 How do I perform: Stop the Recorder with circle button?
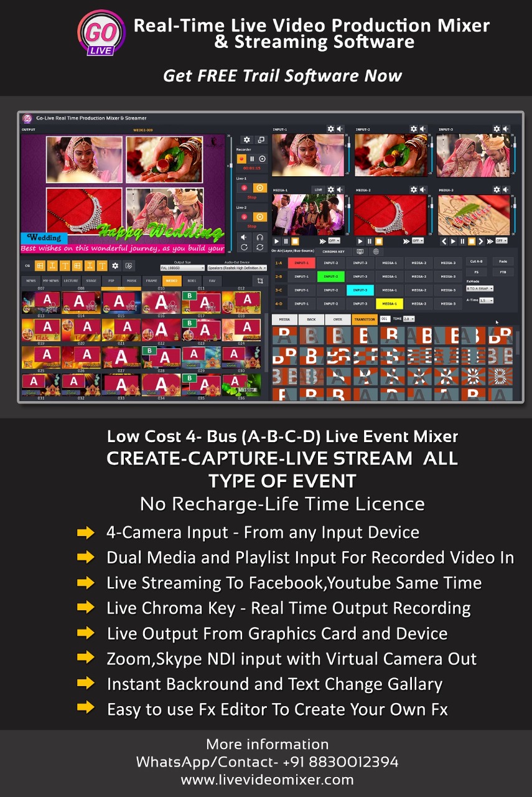262,159
